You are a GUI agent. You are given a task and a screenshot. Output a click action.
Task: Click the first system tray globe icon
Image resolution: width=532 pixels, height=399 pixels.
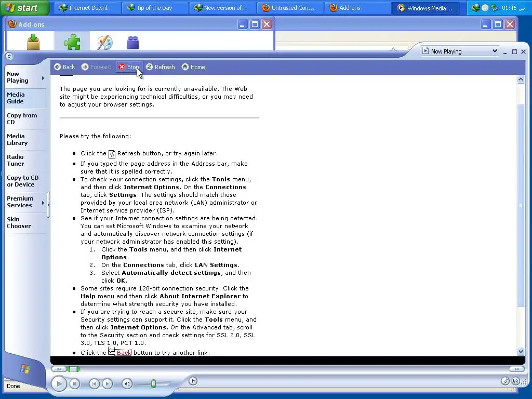click(476, 8)
